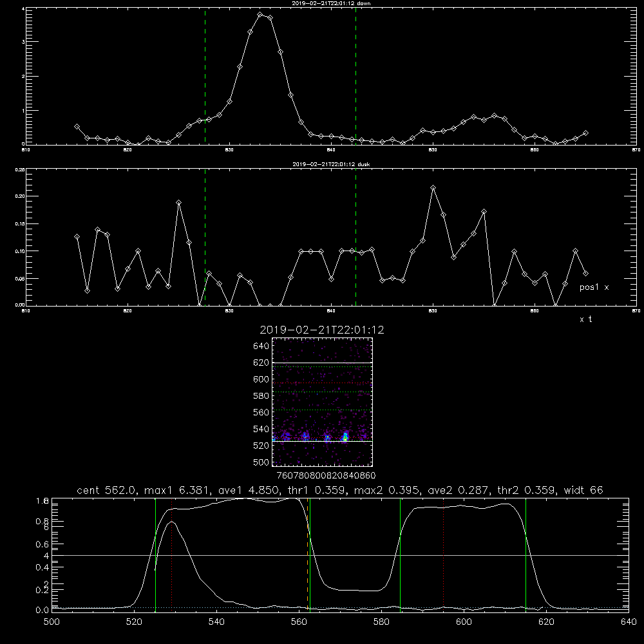
Task: Click the 'pos1 x' annotation text
Action: (594, 287)
